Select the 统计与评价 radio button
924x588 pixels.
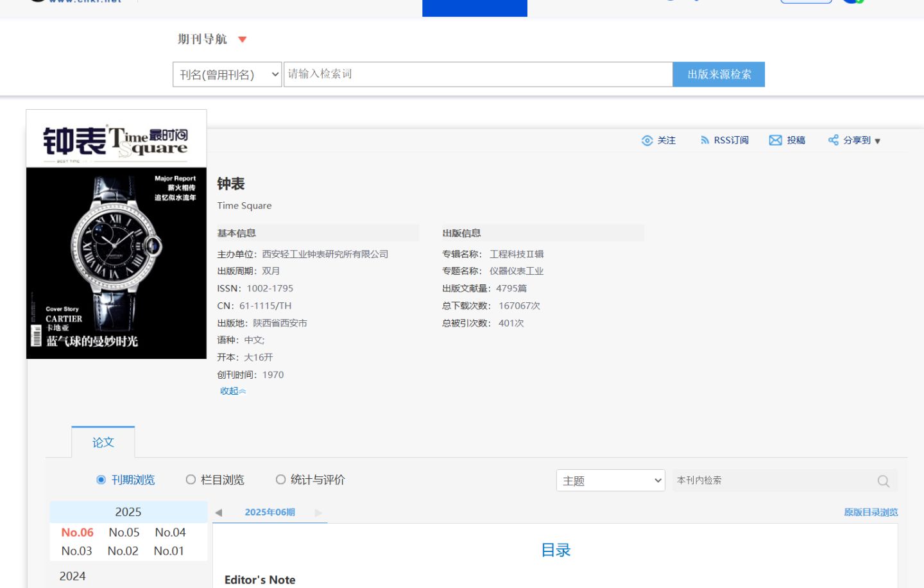[280, 480]
